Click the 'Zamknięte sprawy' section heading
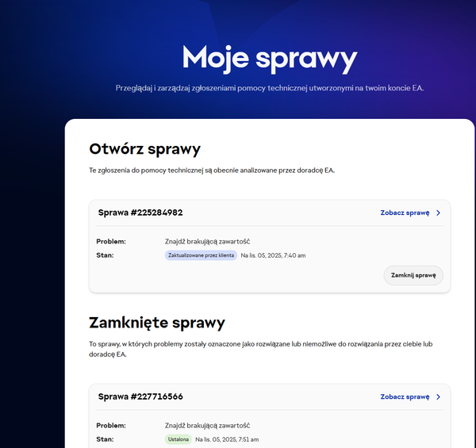Image resolution: width=476 pixels, height=448 pixels. coord(157,323)
